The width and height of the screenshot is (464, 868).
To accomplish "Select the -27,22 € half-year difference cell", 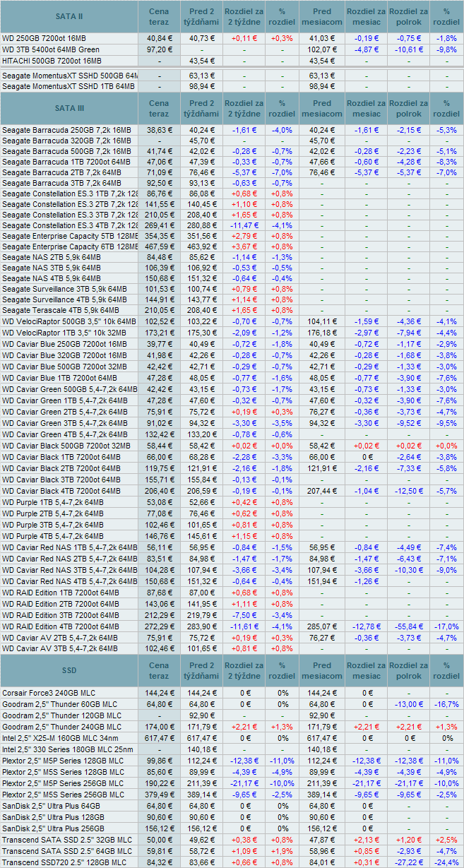I will point(408,862).
